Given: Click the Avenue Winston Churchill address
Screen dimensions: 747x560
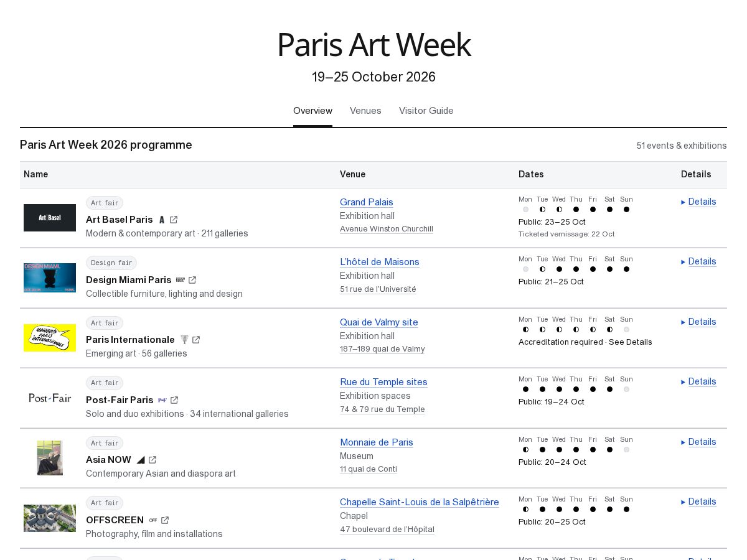Looking at the screenshot, I should (x=387, y=229).
